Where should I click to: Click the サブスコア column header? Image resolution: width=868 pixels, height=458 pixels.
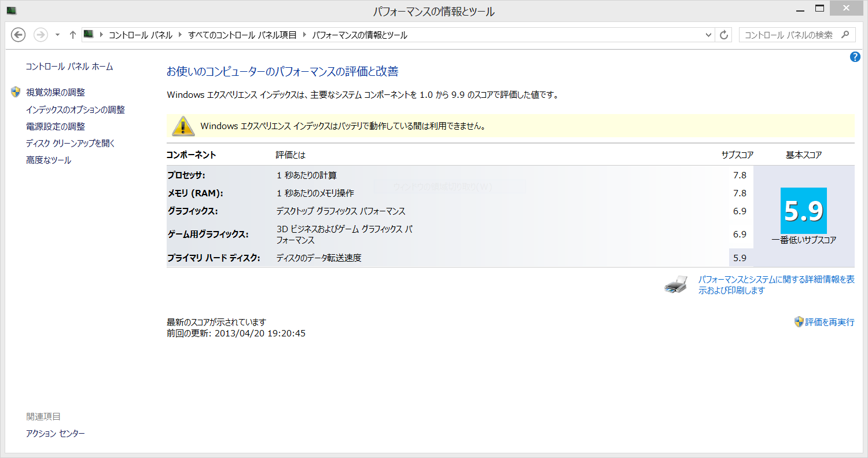[x=737, y=155]
